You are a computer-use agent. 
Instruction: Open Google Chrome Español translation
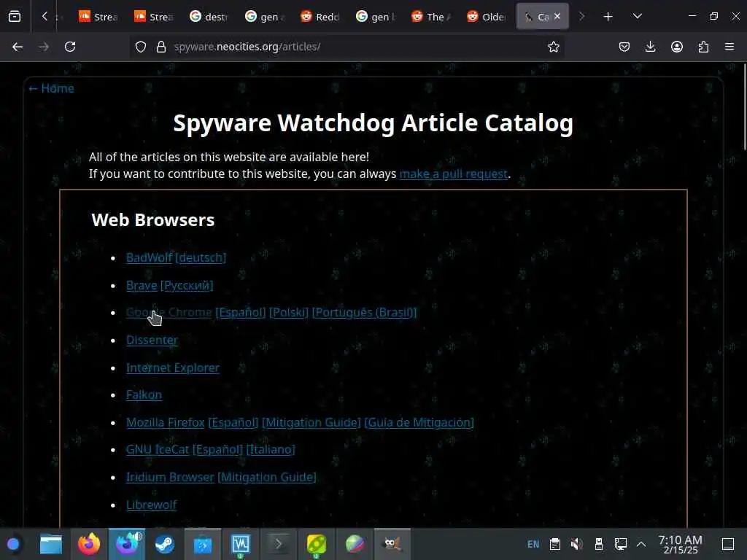click(241, 312)
